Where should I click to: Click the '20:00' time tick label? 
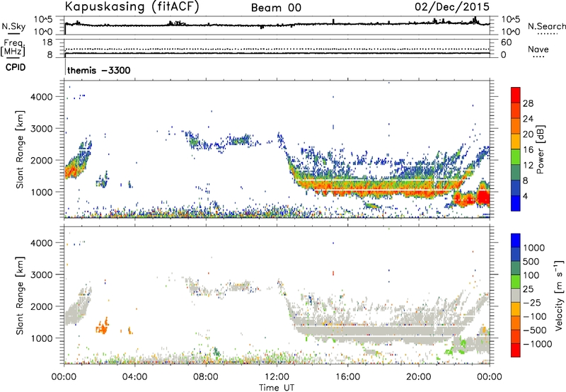click(x=418, y=377)
